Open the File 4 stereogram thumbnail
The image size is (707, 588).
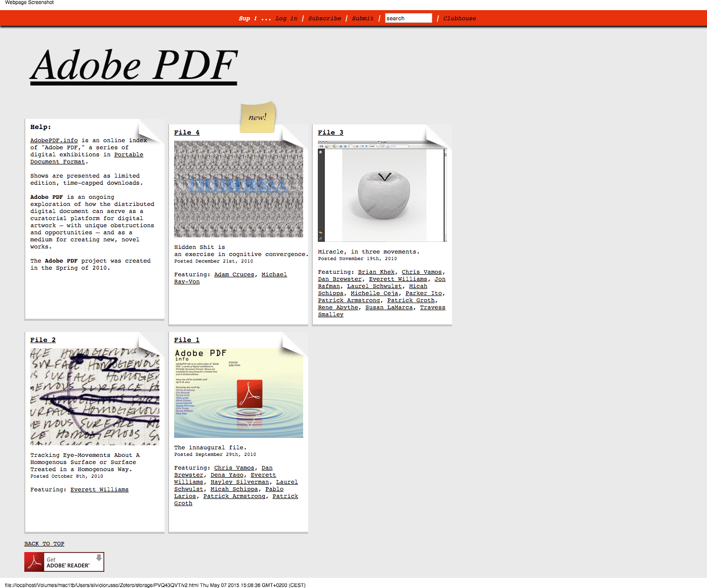238,189
